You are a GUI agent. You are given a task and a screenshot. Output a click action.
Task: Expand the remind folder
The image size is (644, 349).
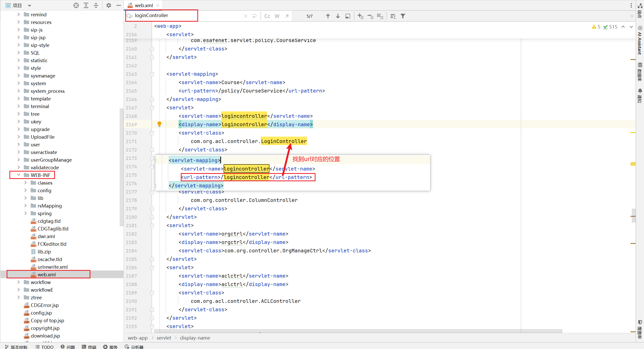[x=19, y=15]
